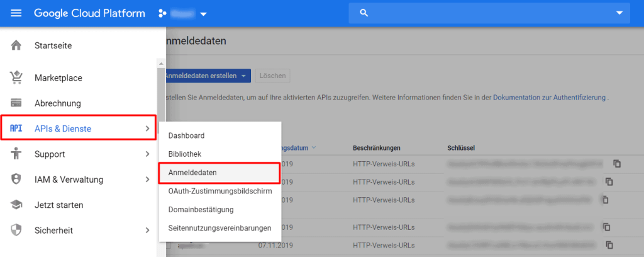Image resolution: width=644 pixels, height=257 pixels.
Task: Tick the checkbox in the 07.11.2019 row
Action: tap(169, 246)
